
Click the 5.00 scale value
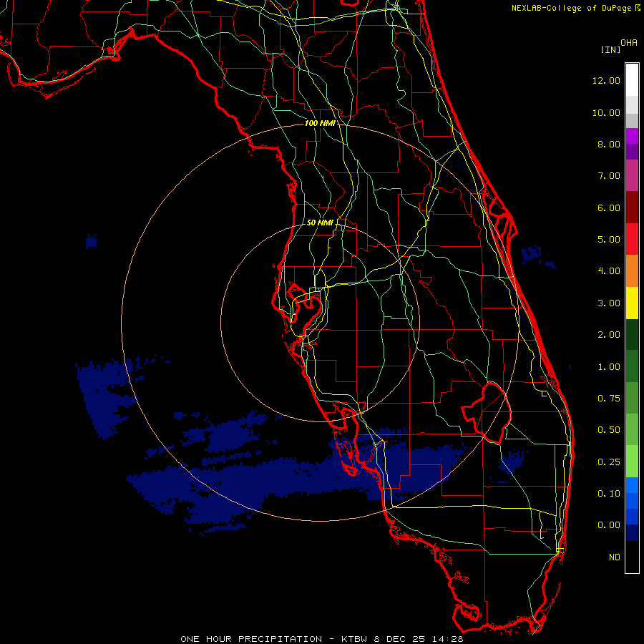609,240
